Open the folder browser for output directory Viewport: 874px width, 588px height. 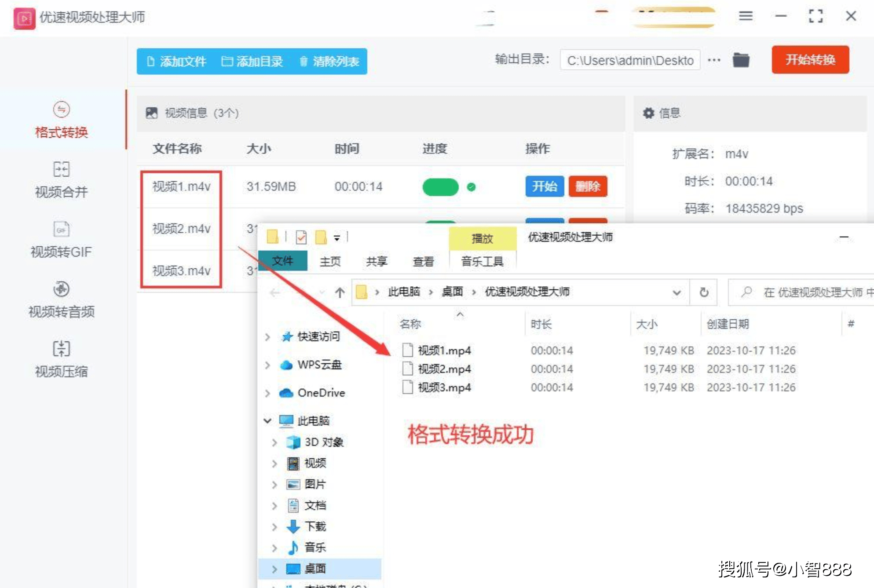[741, 60]
